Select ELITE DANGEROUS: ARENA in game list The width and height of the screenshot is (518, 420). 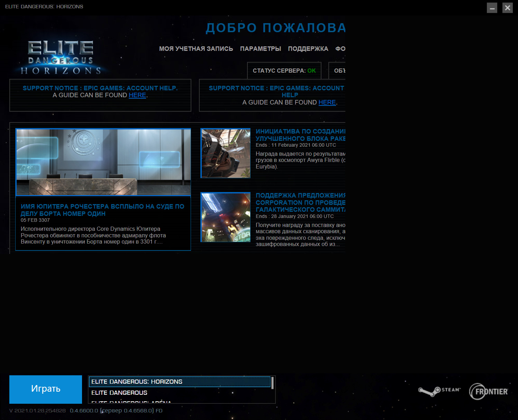(180, 401)
